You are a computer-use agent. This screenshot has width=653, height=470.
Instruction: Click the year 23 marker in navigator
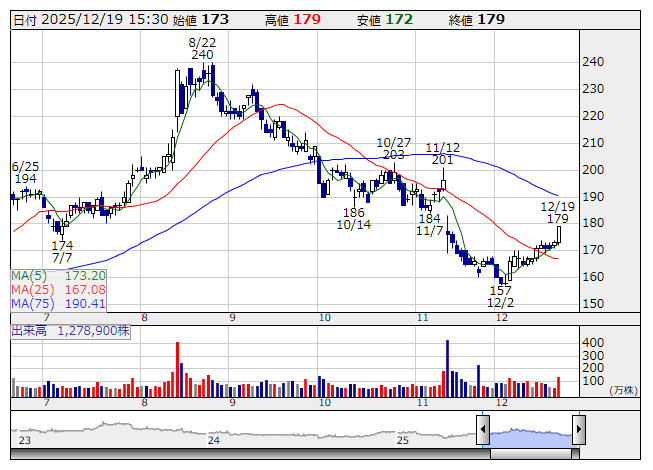[x=25, y=440]
